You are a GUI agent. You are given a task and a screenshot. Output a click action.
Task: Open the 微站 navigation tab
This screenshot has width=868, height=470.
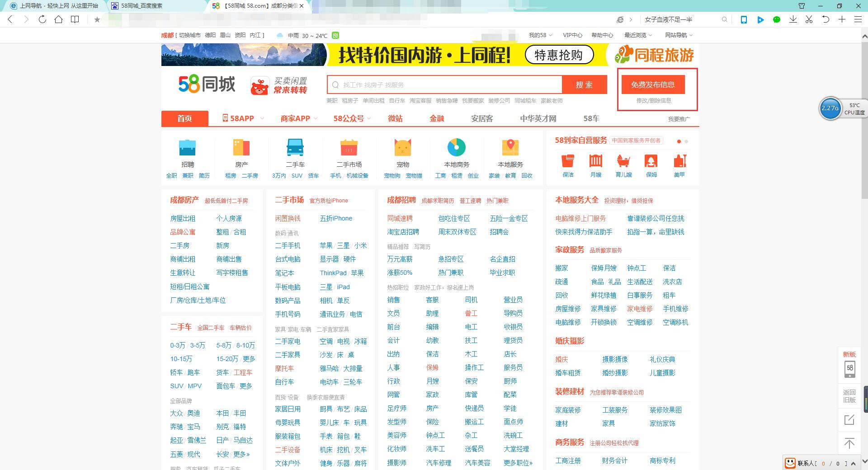coord(395,118)
